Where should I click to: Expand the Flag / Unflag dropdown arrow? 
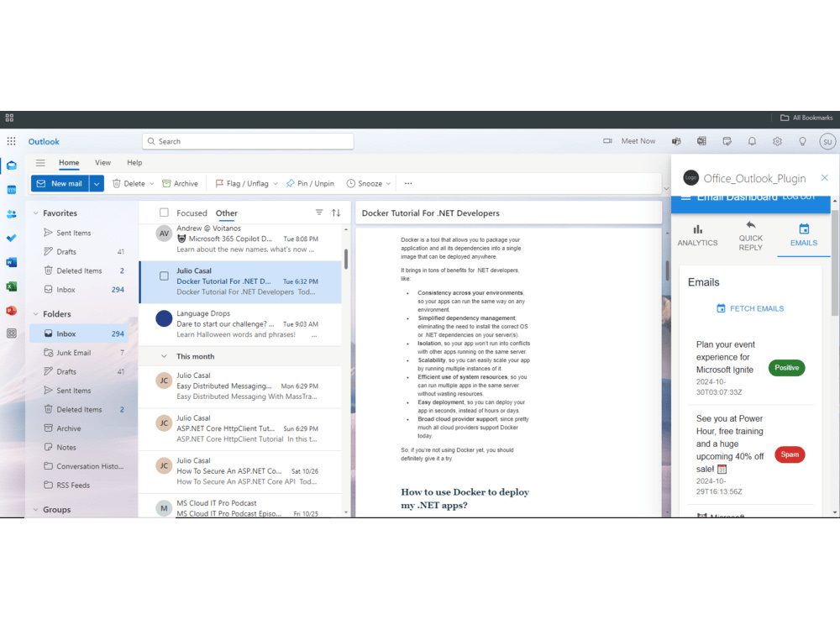pyautogui.click(x=276, y=184)
